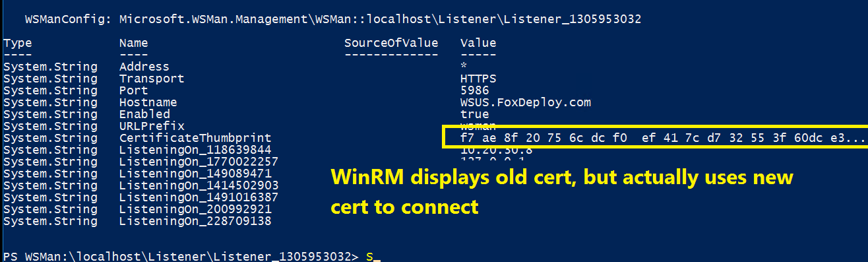Click System.String in the Address row
This screenshot has width=868, height=262.
[50, 67]
